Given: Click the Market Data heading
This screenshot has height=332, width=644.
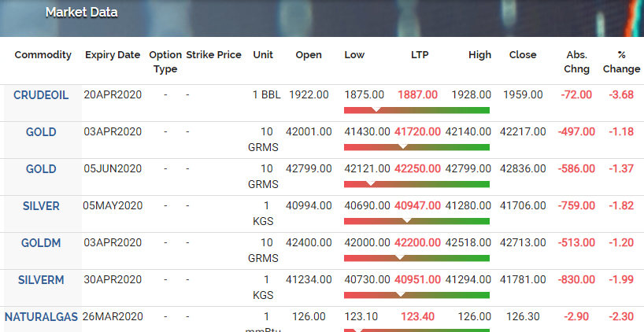Looking at the screenshot, I should (x=81, y=13).
